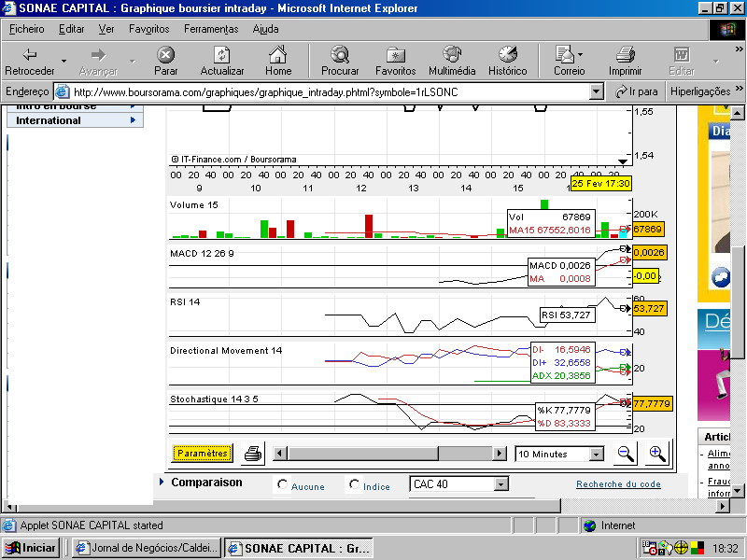
Task: Click chart scrollbar left arrow
Action: point(280,454)
